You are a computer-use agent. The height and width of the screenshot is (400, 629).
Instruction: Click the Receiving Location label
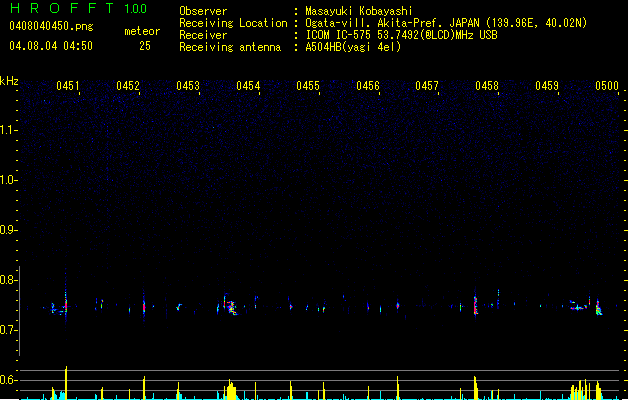[233, 23]
